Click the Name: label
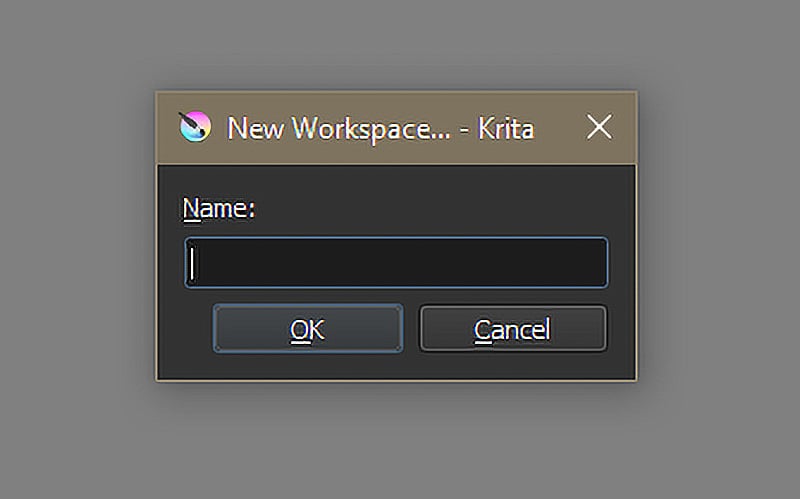This screenshot has height=499, width=800. [218, 209]
